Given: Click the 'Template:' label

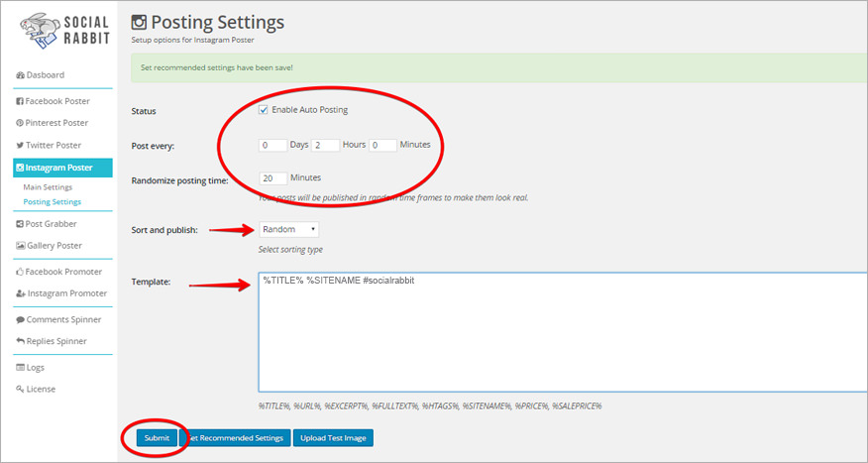Looking at the screenshot, I should tap(151, 282).
